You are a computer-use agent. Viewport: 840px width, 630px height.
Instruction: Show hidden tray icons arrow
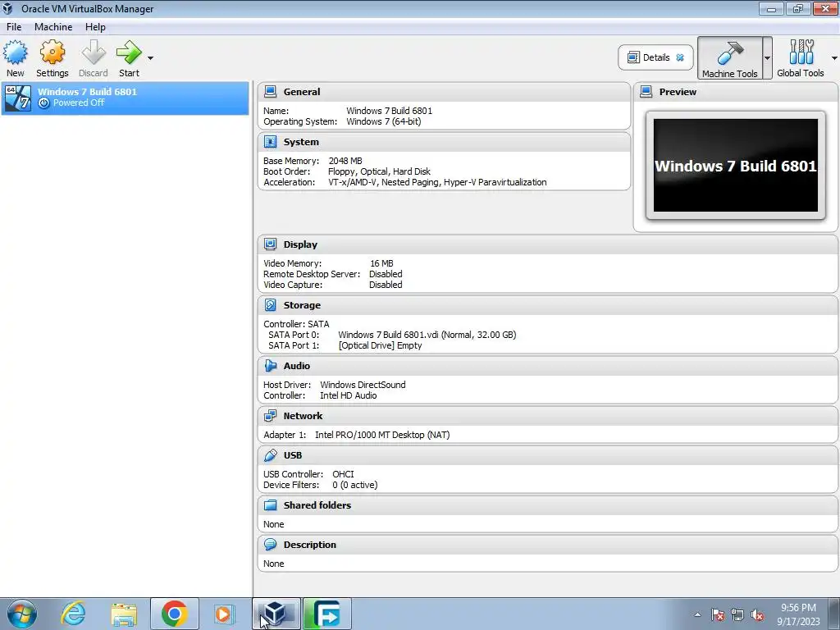tap(697, 614)
